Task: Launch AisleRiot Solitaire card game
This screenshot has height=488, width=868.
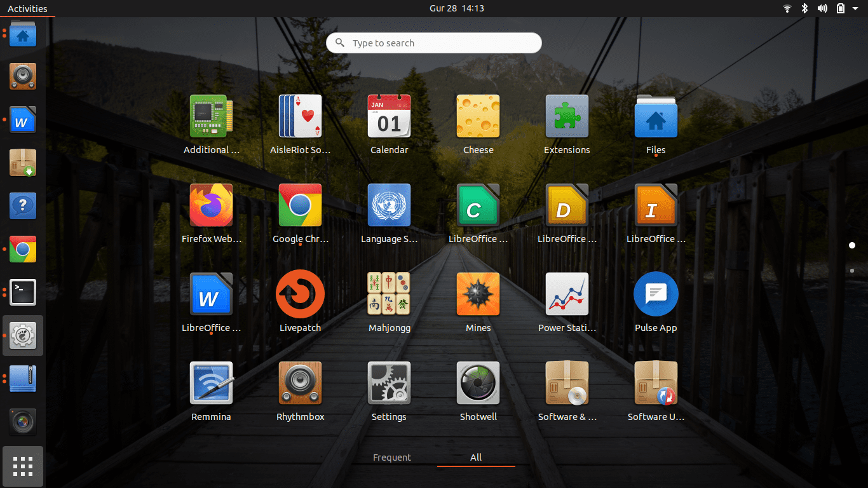Action: pyautogui.click(x=301, y=125)
